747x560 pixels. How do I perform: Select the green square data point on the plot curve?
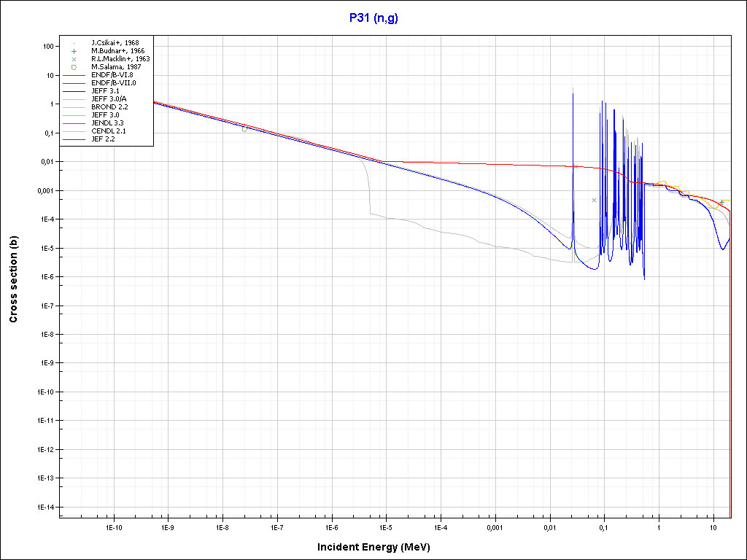click(x=244, y=129)
